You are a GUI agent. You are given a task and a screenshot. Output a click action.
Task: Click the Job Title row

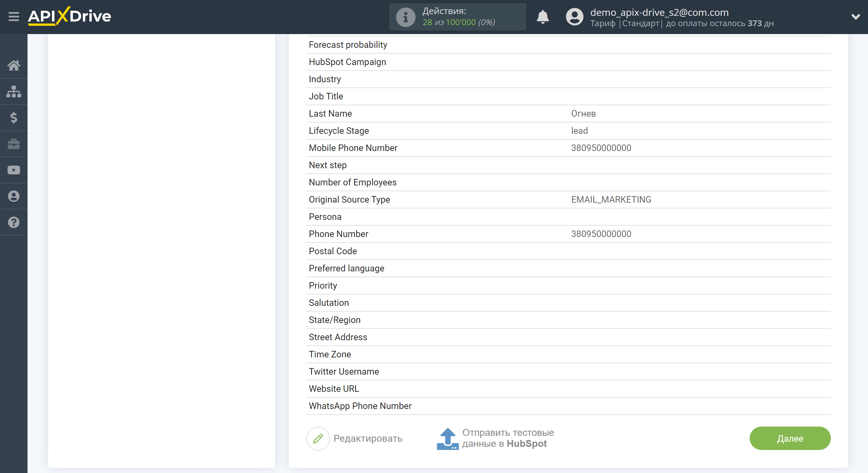(x=568, y=96)
